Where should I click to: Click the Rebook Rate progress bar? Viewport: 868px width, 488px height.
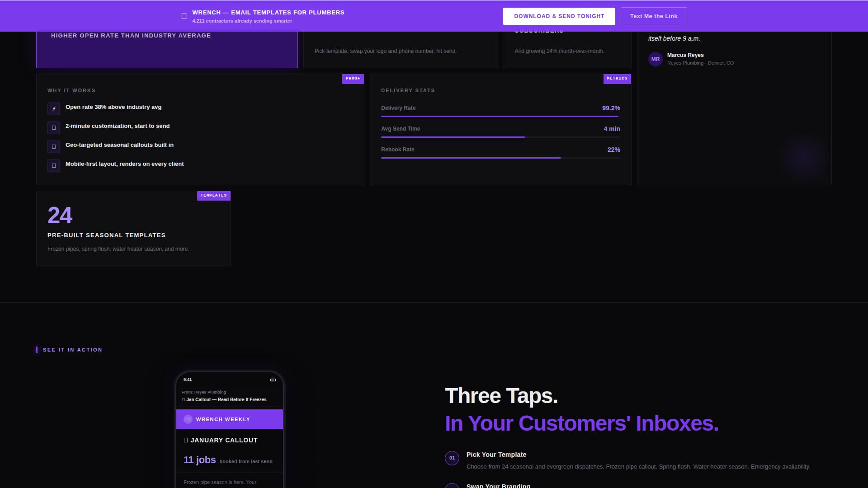point(500,158)
